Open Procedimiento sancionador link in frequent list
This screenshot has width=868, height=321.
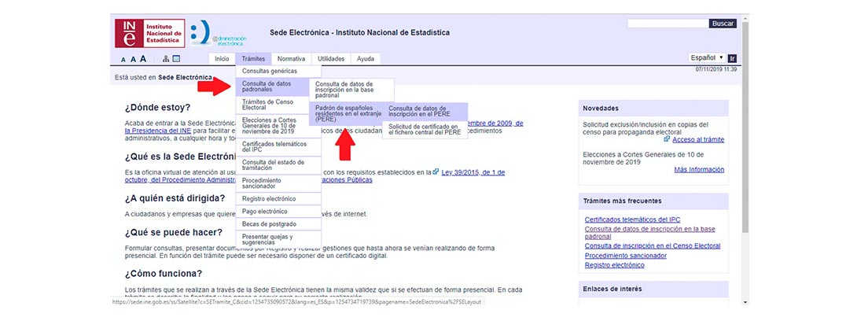coord(626,256)
